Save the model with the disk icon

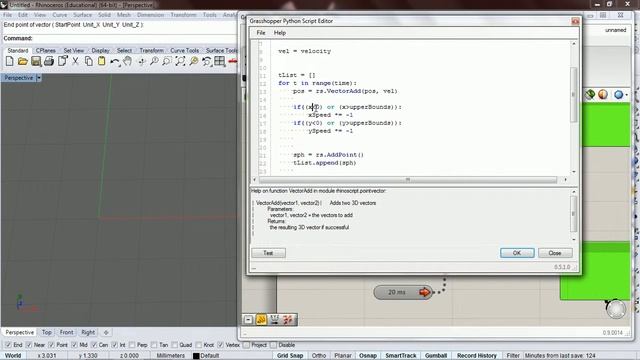point(36,61)
